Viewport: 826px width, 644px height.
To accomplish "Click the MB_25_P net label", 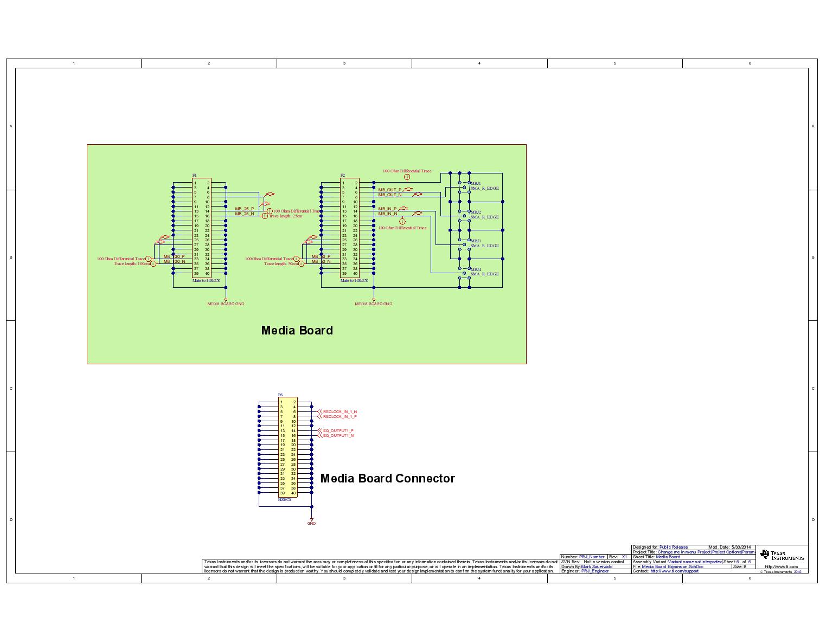I will pos(244,209).
